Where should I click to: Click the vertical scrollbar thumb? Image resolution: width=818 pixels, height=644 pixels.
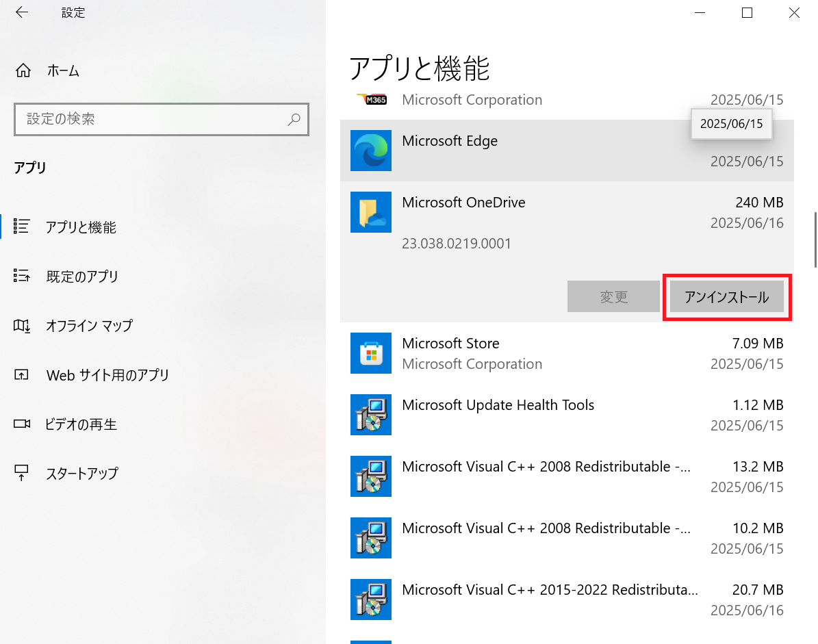pyautogui.click(x=815, y=240)
